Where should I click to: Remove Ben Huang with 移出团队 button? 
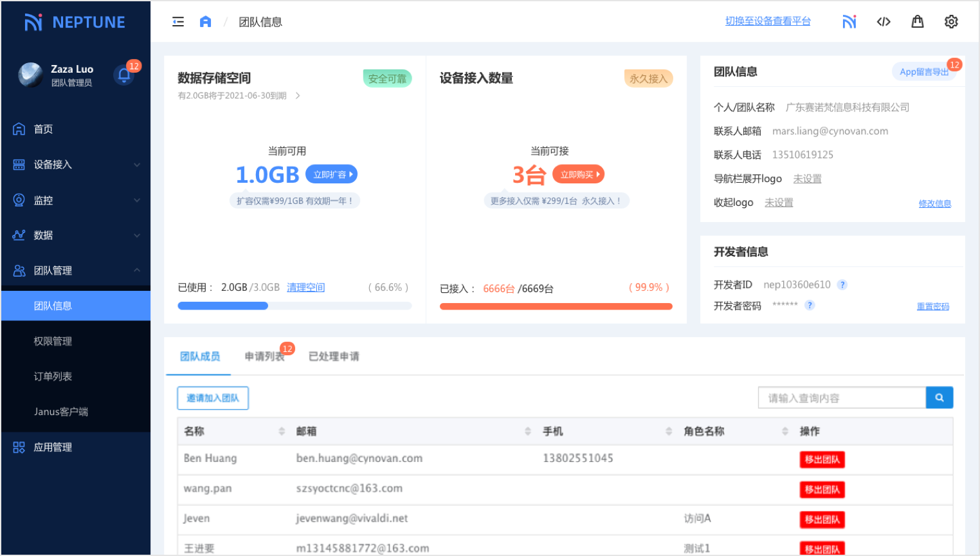pos(822,459)
